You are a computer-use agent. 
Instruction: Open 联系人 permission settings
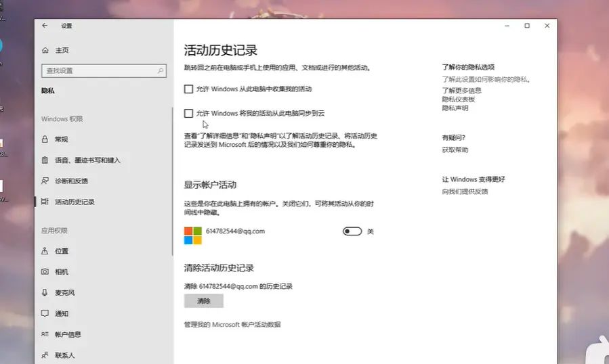click(65, 355)
